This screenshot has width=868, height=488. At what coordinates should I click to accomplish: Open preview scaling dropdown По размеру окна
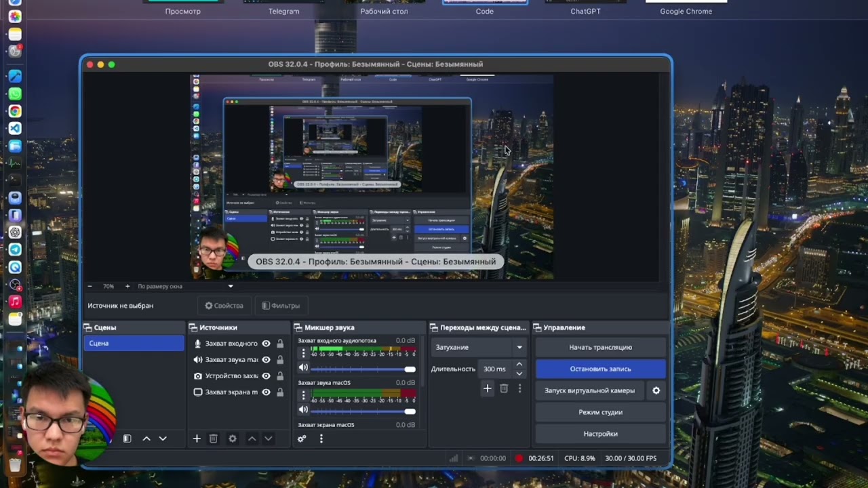coord(185,286)
